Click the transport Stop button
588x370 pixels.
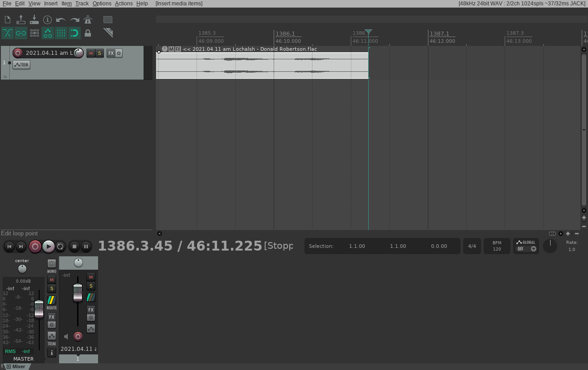point(74,246)
